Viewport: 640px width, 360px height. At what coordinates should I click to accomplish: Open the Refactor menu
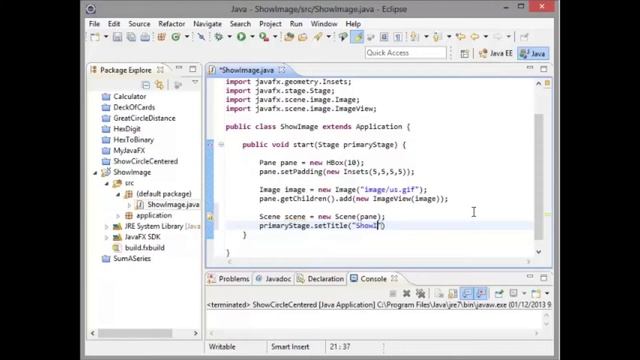[x=171, y=24]
